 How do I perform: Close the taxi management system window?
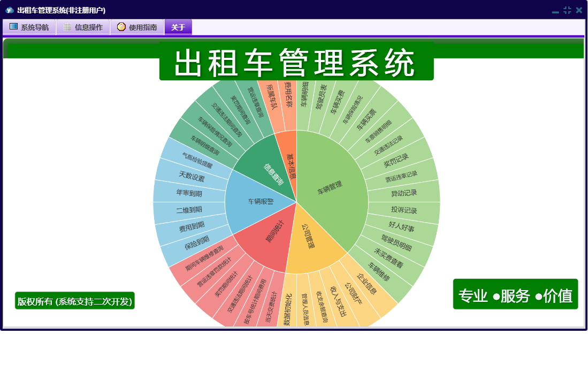coord(579,10)
